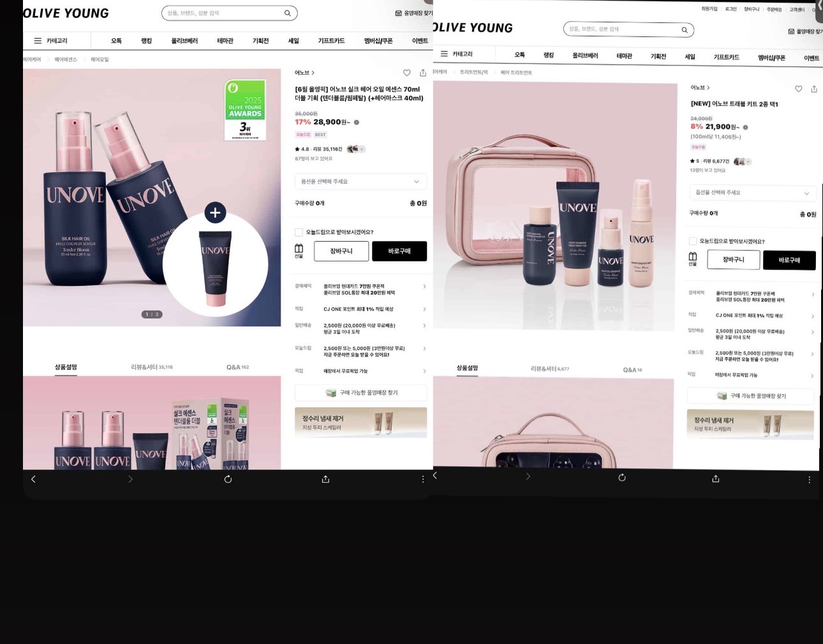
Task: Focus the search field in right window
Action: tap(628, 29)
